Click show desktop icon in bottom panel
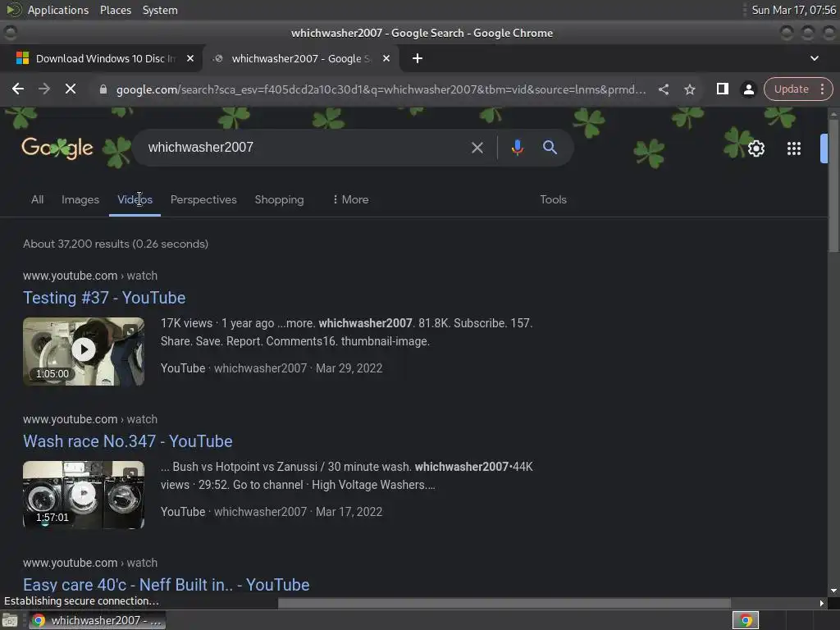Image resolution: width=840 pixels, height=630 pixels. [x=10, y=620]
